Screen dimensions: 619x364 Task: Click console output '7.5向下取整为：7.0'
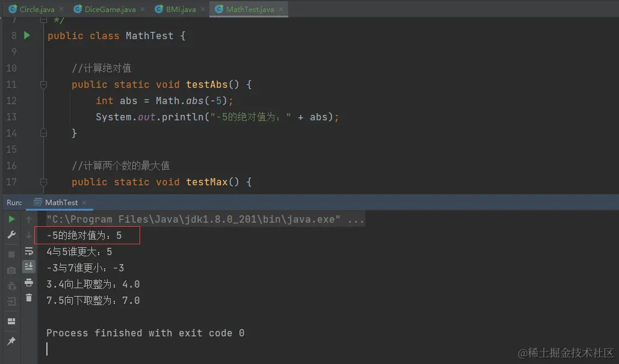pos(93,300)
